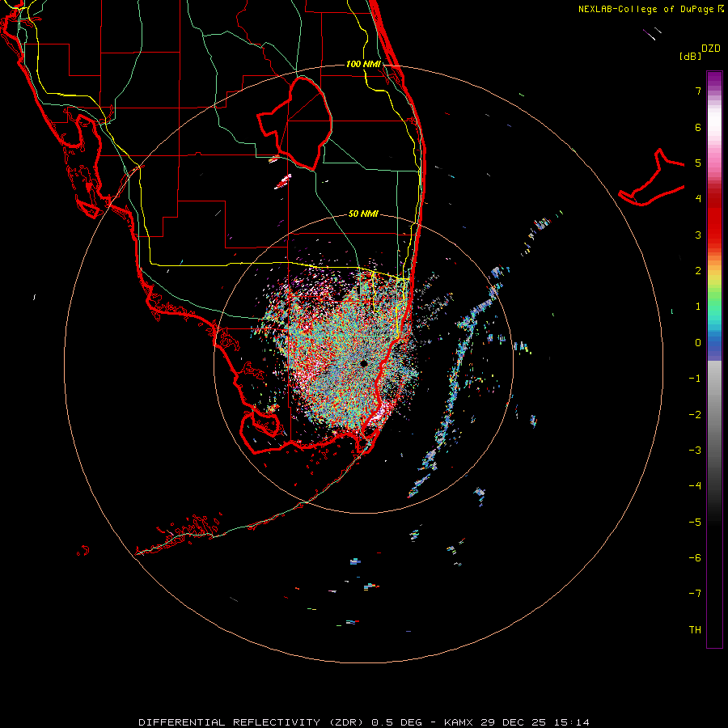This screenshot has height=728, width=728.
Task: Select the -2 value on the scale
Action: (x=695, y=414)
